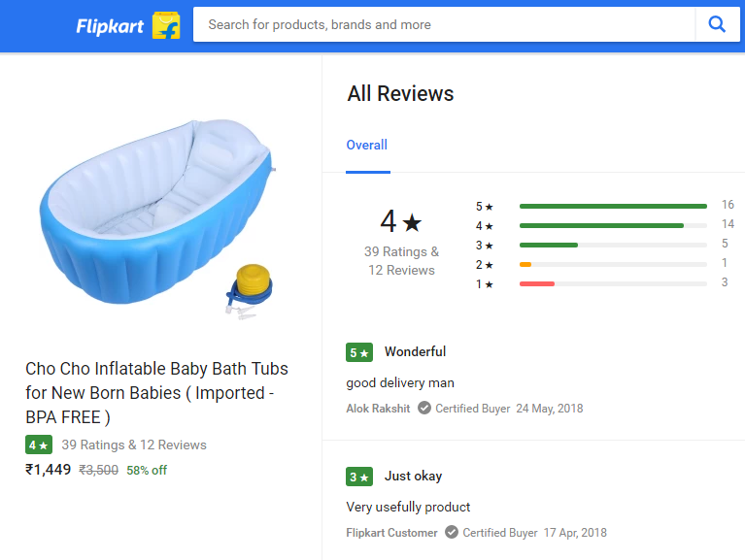The image size is (745, 560).
Task: Click the green 4-star rating badge under product title
Action: (x=38, y=445)
